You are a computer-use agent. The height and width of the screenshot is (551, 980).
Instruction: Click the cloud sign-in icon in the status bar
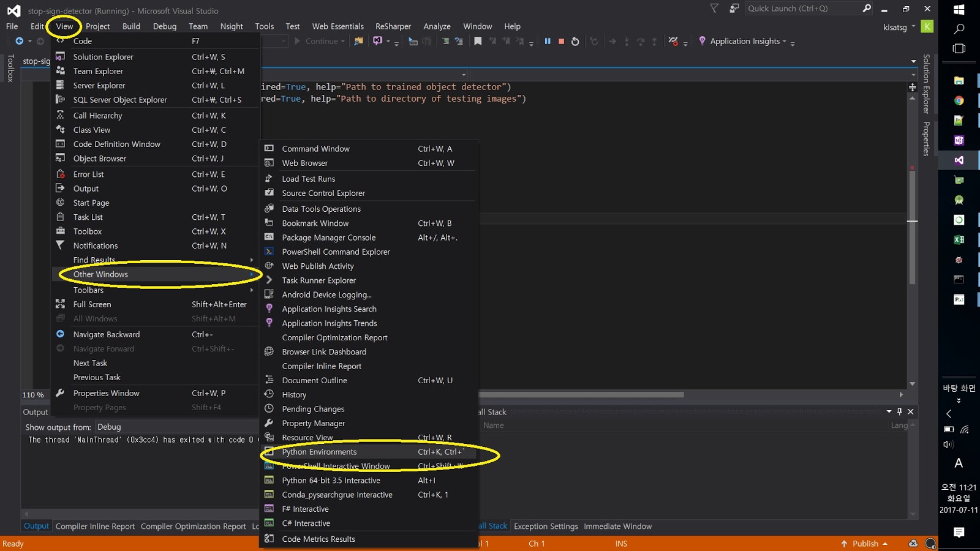912,544
